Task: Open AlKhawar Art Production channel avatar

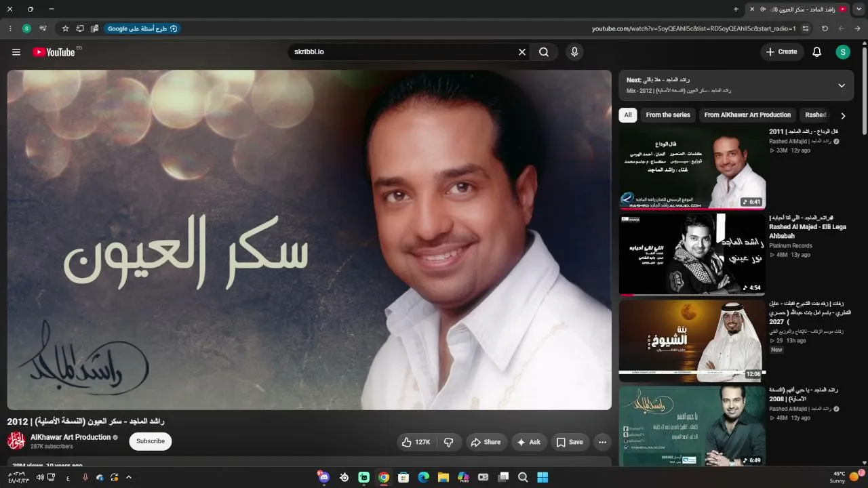Action: click(16, 441)
